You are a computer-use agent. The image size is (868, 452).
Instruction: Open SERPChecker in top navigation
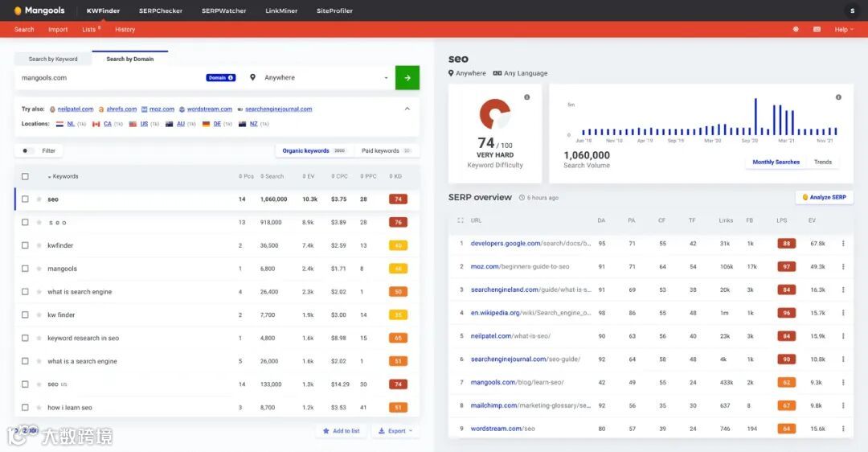161,10
